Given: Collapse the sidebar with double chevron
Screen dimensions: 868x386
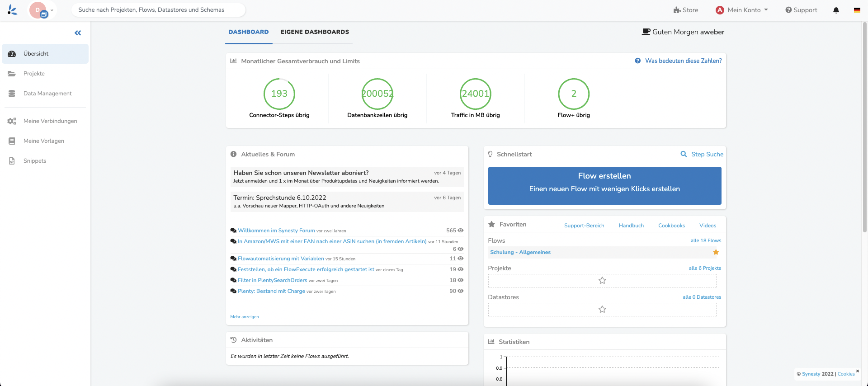Looking at the screenshot, I should coord(78,33).
